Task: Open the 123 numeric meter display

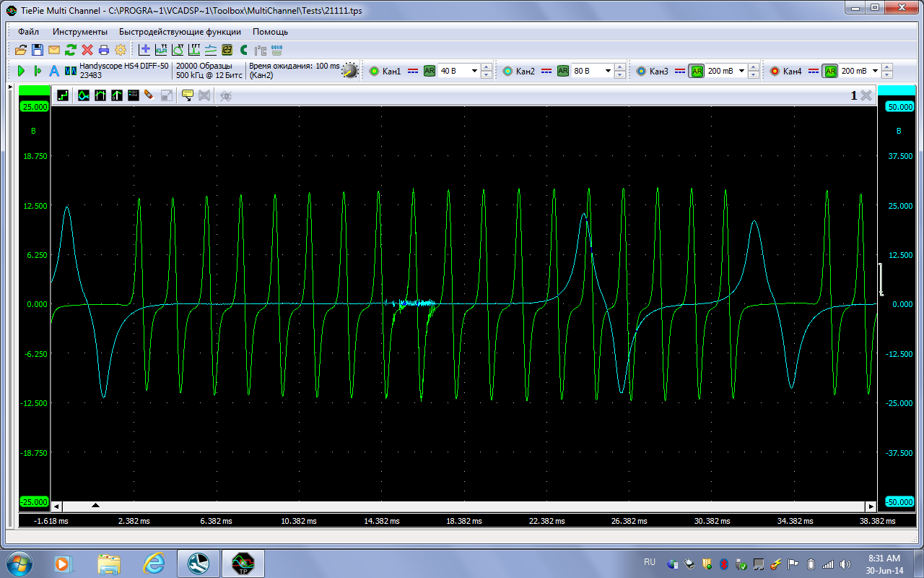Action: tap(227, 50)
